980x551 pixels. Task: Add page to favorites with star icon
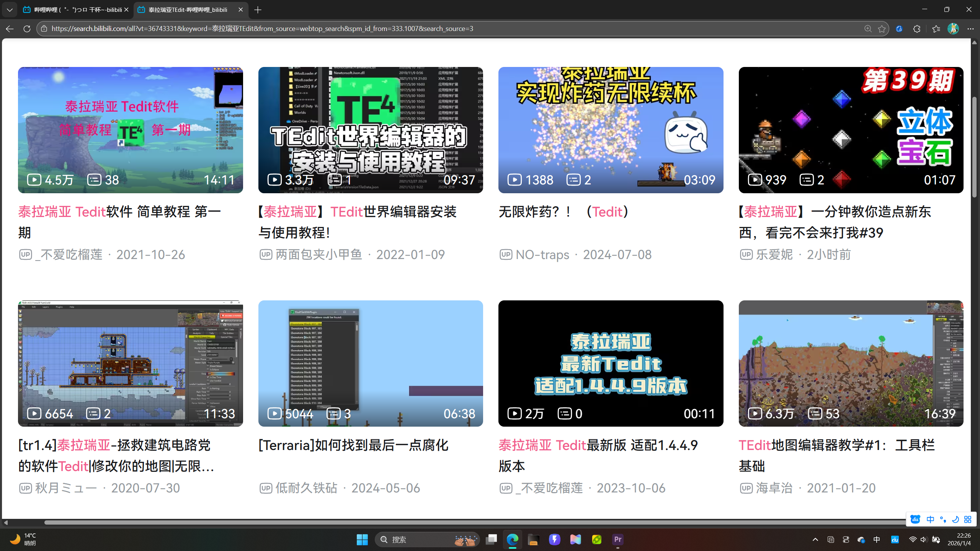tap(882, 29)
